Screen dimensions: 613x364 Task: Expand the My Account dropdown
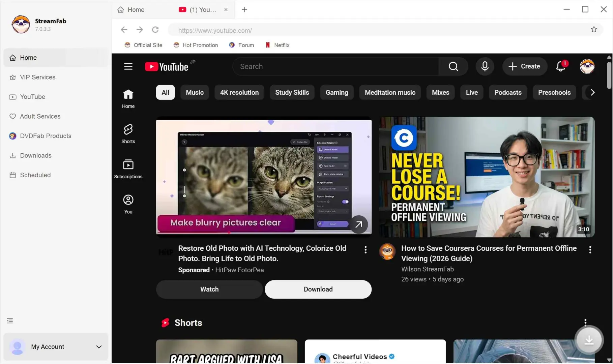tap(99, 347)
